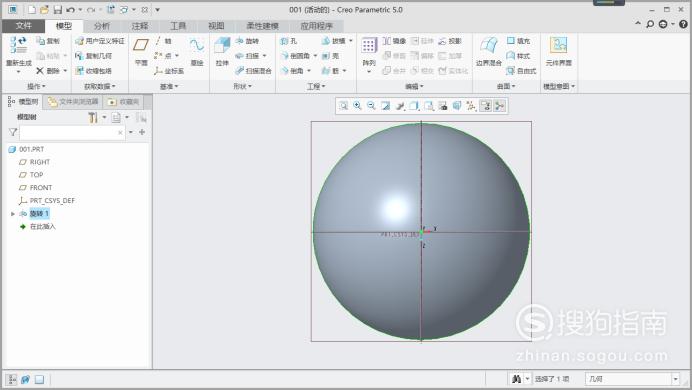Click the Copy (复制) command
Image resolution: width=692 pixels, height=390 pixels.
click(48, 41)
